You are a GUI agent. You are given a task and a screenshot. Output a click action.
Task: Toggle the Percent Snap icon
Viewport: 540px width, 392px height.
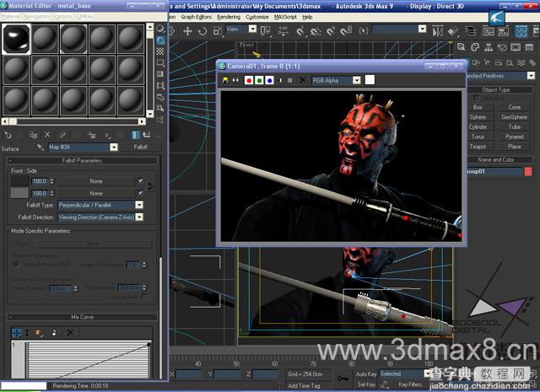coord(330,32)
